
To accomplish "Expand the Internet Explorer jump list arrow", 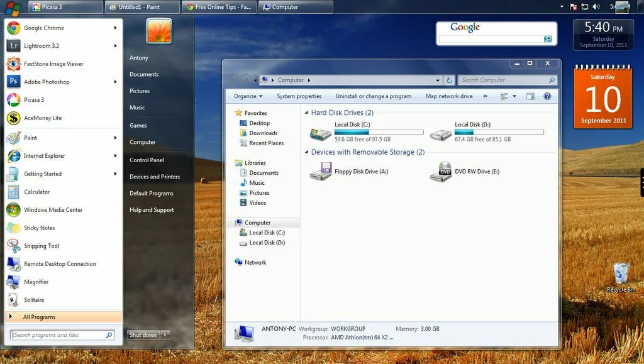I will (x=116, y=156).
